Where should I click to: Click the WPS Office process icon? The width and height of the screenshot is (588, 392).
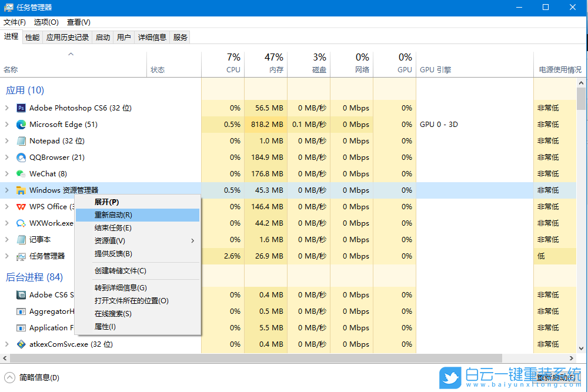click(x=21, y=206)
